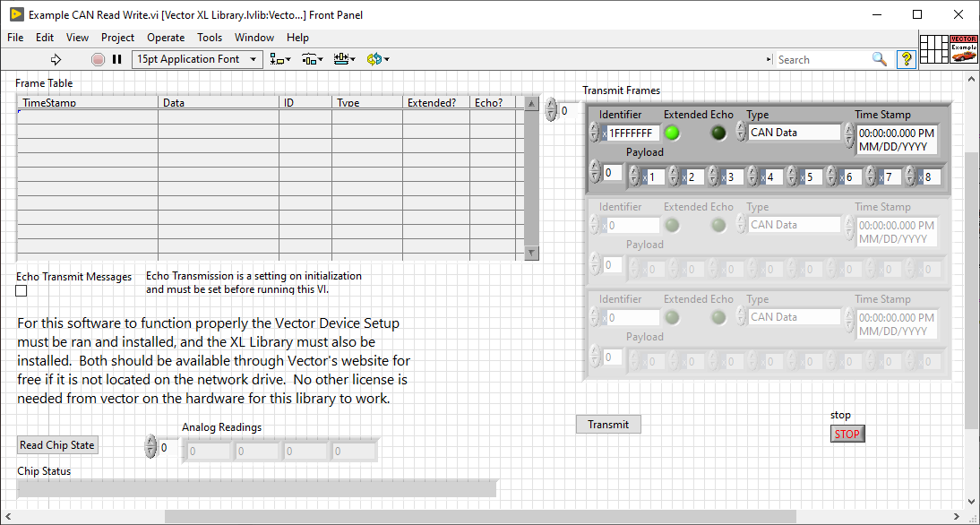Open the Window menu
Image resolution: width=980 pixels, height=525 pixels.
click(254, 38)
